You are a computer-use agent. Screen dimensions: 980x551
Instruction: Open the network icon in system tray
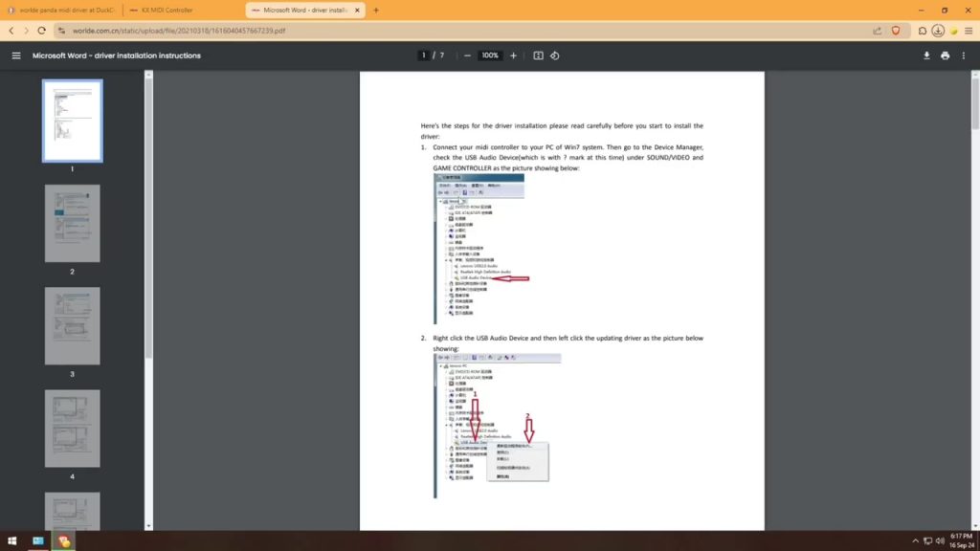(x=927, y=541)
